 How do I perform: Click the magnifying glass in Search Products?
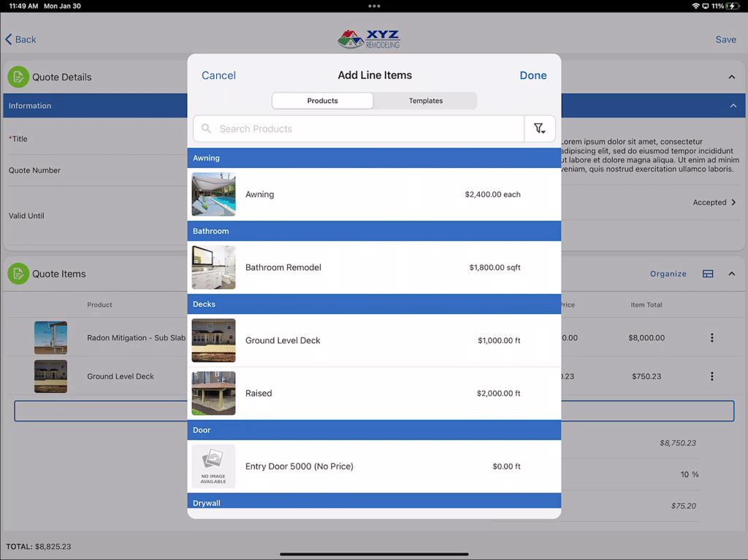tap(207, 129)
